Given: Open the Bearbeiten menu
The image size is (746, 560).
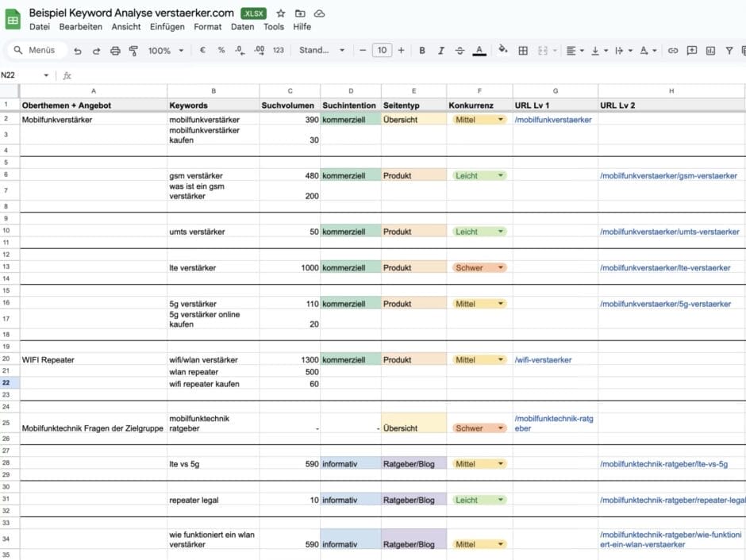Looking at the screenshot, I should click(x=80, y=27).
